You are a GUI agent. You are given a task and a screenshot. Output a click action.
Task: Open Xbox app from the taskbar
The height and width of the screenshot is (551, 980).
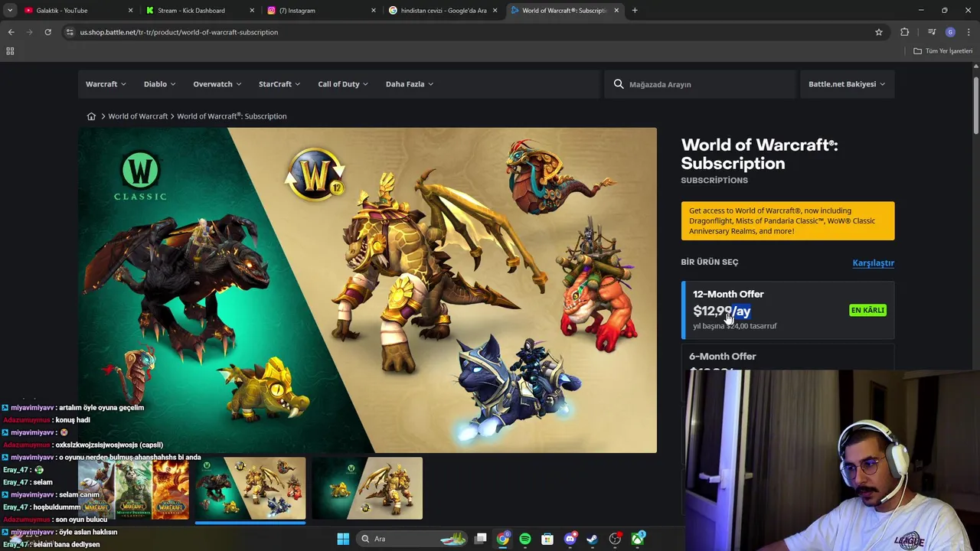coord(637,539)
